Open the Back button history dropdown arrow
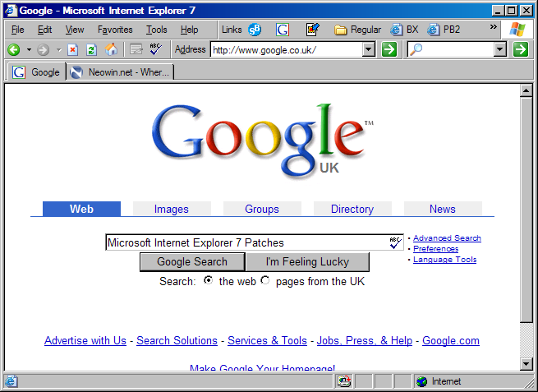Image resolution: width=538 pixels, height=392 pixels. (29, 50)
